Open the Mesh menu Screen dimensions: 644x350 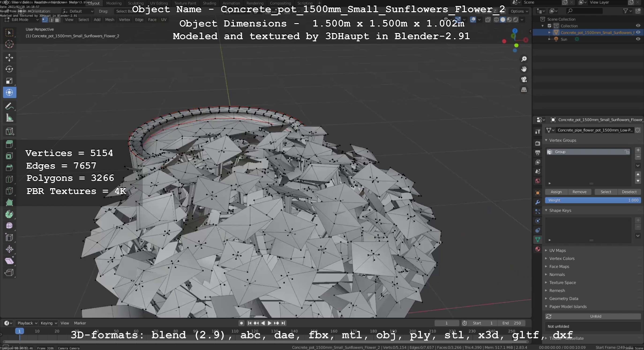(109, 20)
